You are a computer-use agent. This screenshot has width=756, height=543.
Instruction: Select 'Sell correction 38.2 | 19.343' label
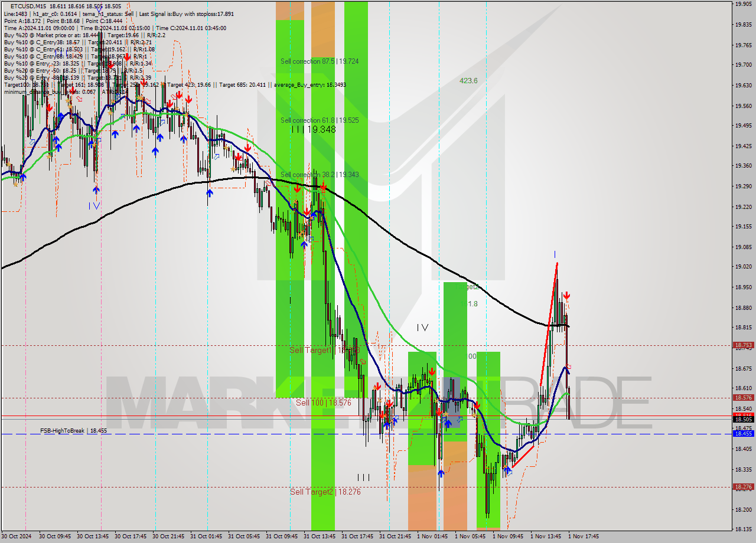tap(320, 175)
